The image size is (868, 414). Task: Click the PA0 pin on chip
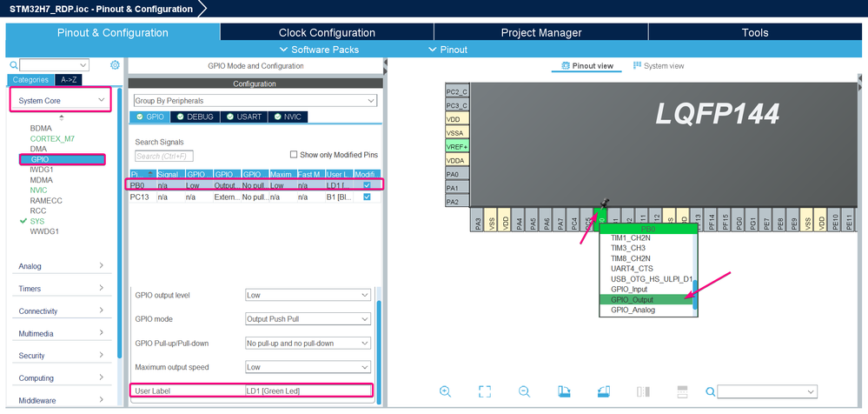click(457, 174)
